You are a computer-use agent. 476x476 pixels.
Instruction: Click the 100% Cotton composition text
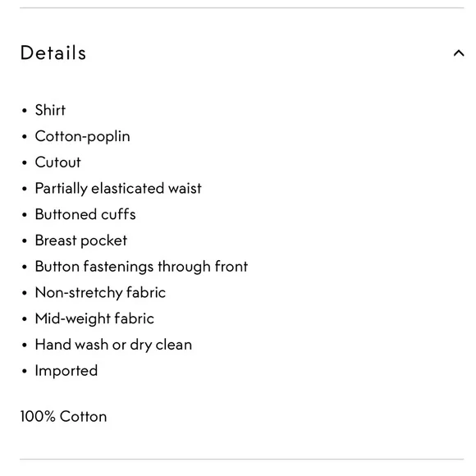click(63, 417)
